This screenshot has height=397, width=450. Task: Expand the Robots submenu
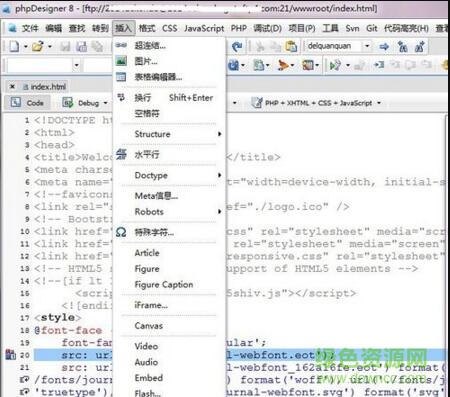(219, 212)
